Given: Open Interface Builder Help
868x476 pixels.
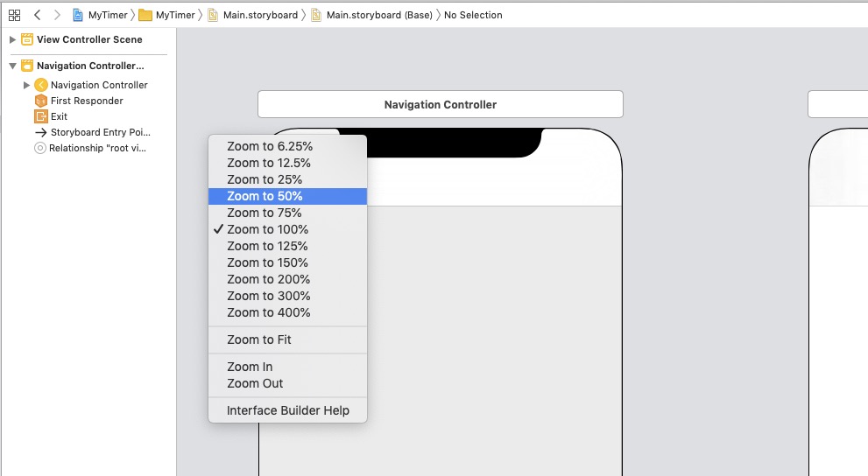Looking at the screenshot, I should pos(287,410).
